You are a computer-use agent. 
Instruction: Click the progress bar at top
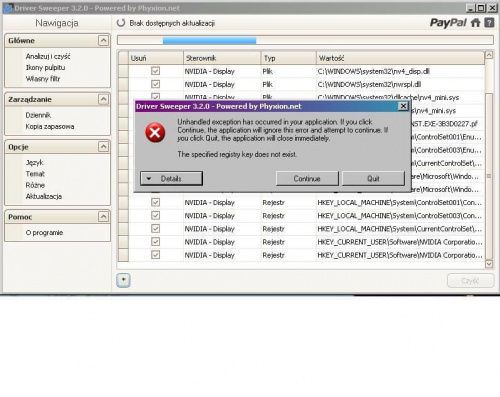(x=305, y=40)
